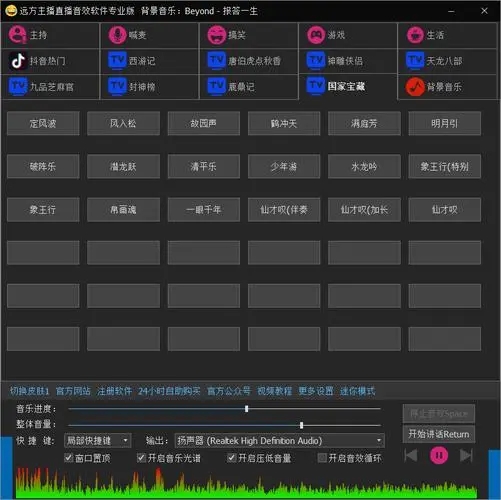501x500 pixels.
Task: Disable the 开启音乐光谱 checkbox
Action: pyautogui.click(x=141, y=458)
